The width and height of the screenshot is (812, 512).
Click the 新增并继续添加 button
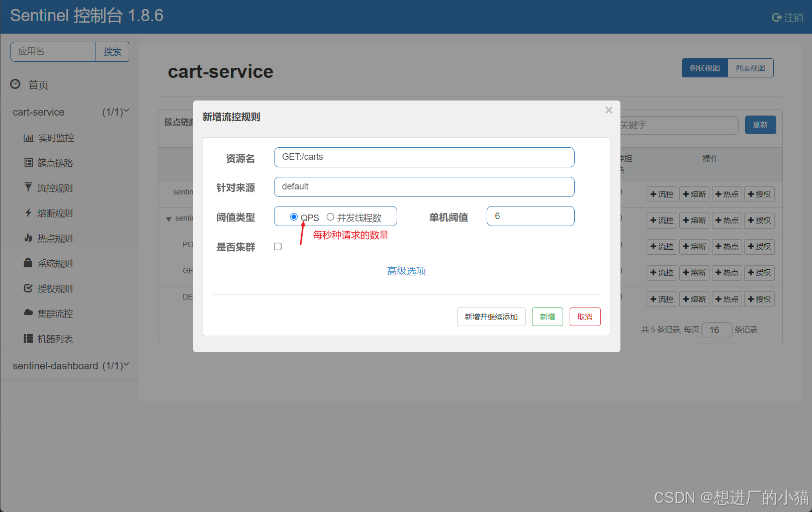491,317
